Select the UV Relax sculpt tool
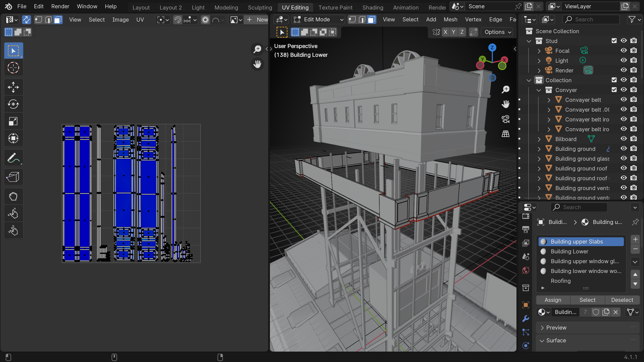This screenshot has height=362, width=644. point(14,213)
